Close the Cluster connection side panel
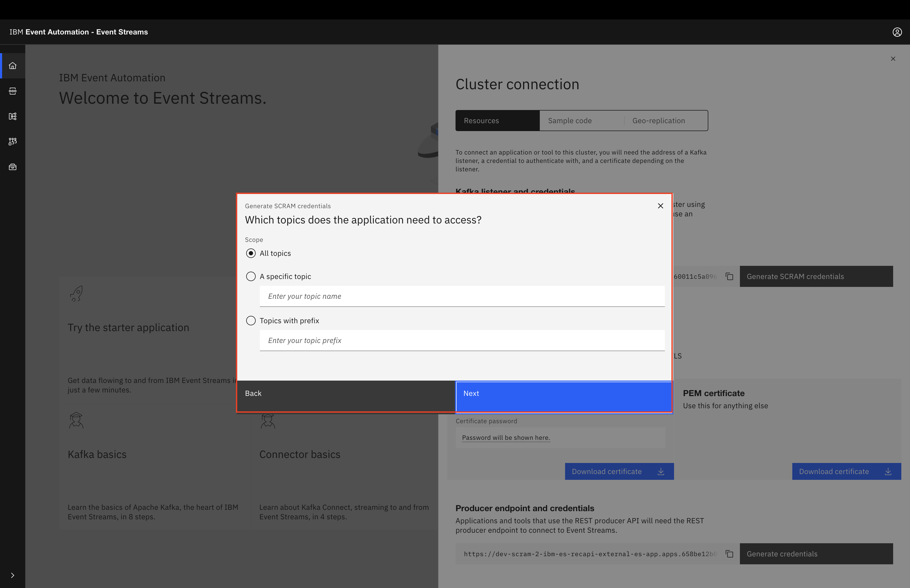Image resolution: width=910 pixels, height=588 pixels. (893, 59)
